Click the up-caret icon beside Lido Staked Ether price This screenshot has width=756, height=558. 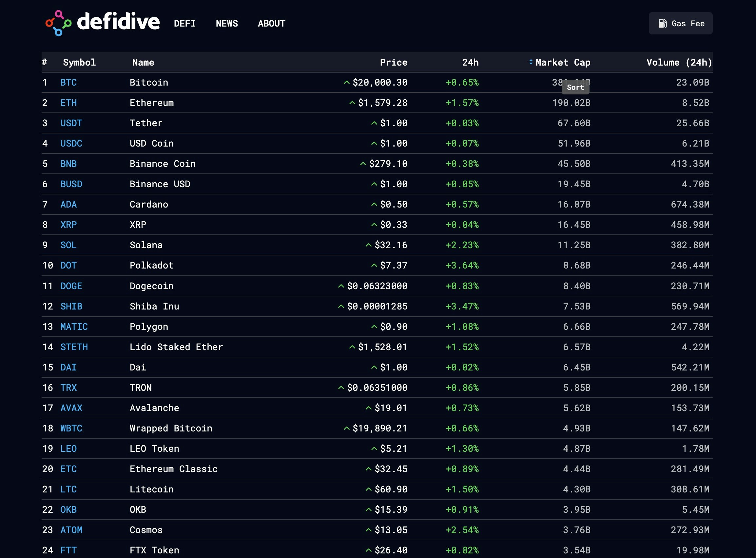[352, 347]
